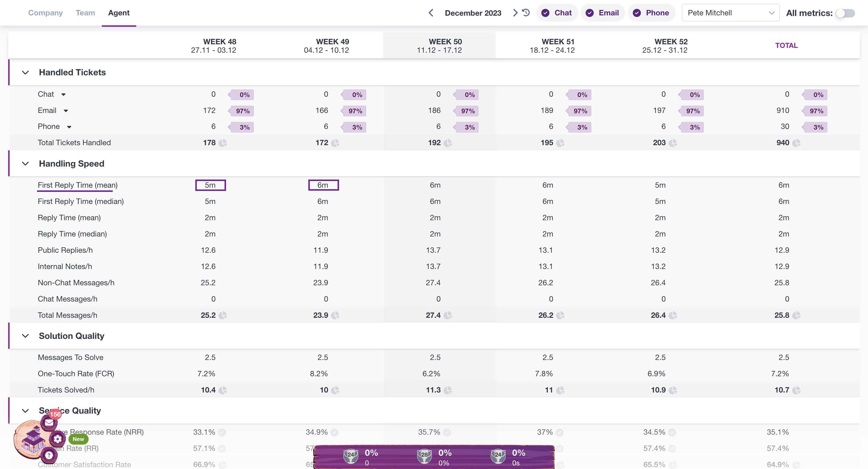The height and width of the screenshot is (469, 868).
Task: Click the 8.2% One-Touch Rate value
Action: click(x=319, y=374)
